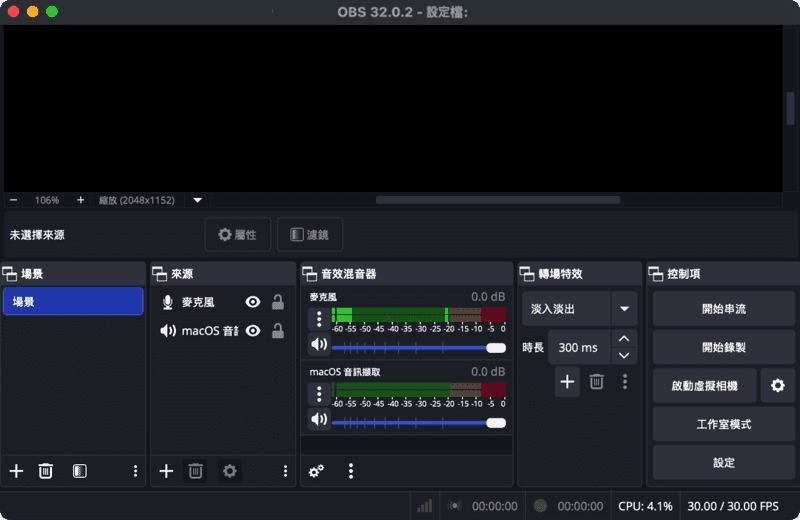Select the macOS 音訊 source row
800x520 pixels.
(x=223, y=331)
